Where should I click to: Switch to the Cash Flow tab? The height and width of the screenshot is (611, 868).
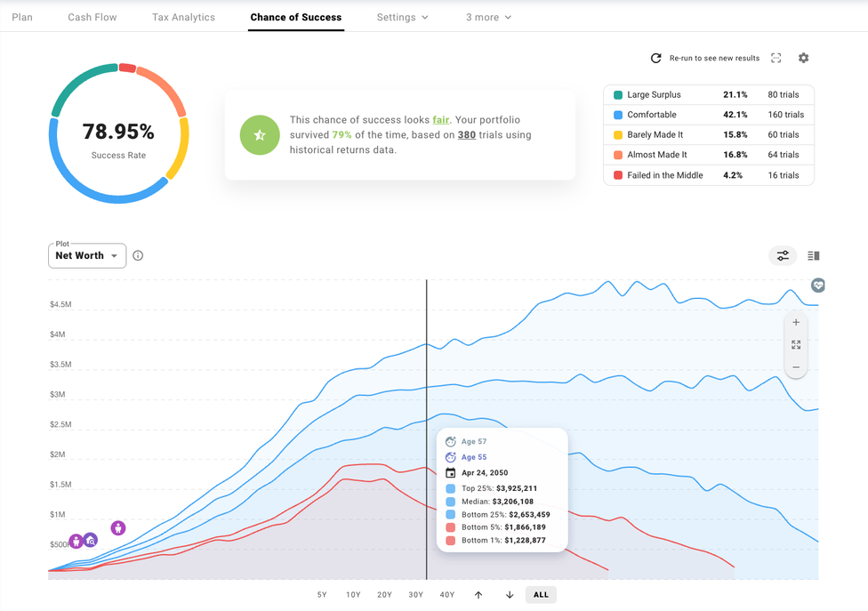[92, 17]
